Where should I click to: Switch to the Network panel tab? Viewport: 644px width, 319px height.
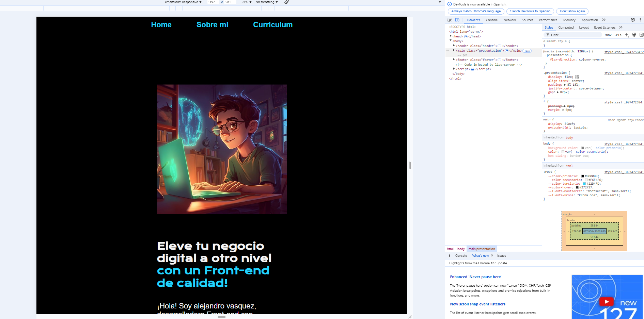(510, 20)
